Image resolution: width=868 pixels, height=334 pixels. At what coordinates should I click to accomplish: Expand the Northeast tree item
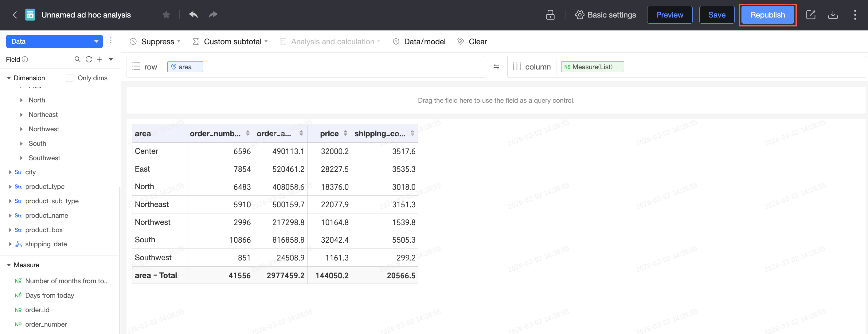(21, 115)
